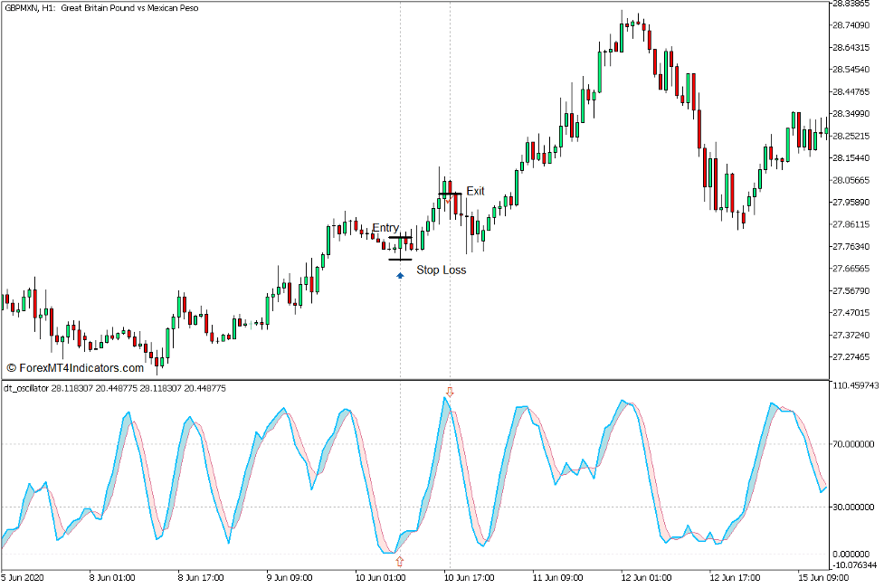
Task: Select the black Entry price line marker
Action: click(x=400, y=238)
